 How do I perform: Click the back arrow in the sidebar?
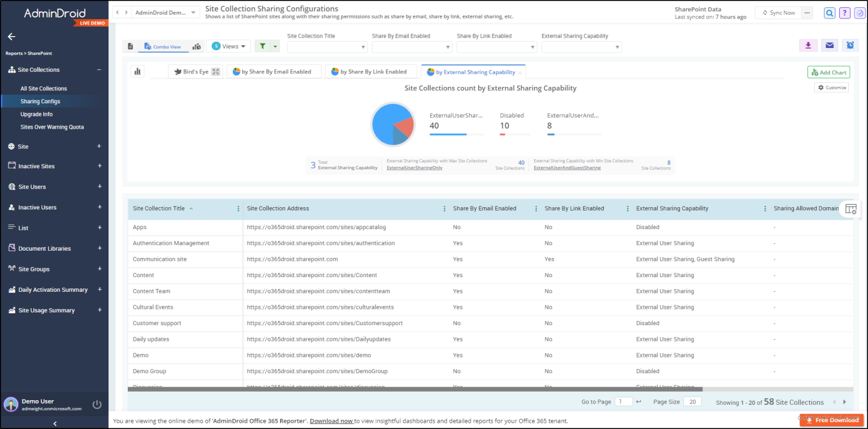point(11,37)
